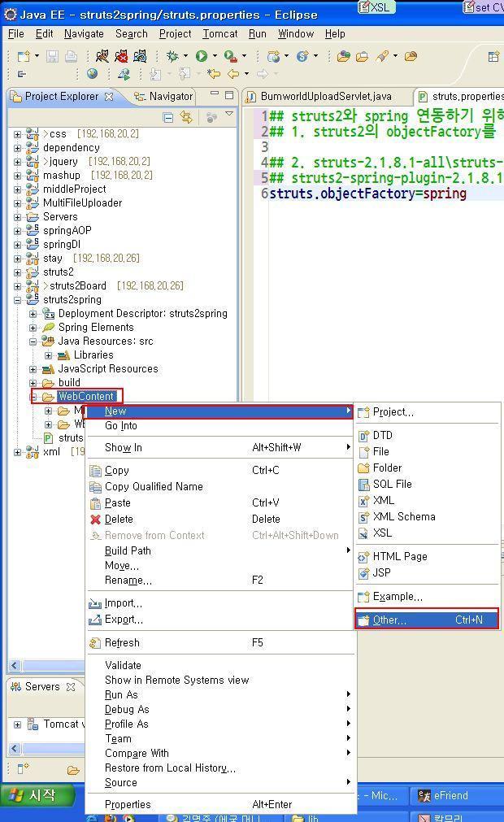Click the Run External Tools icon
504x822 pixels.
click(x=229, y=56)
